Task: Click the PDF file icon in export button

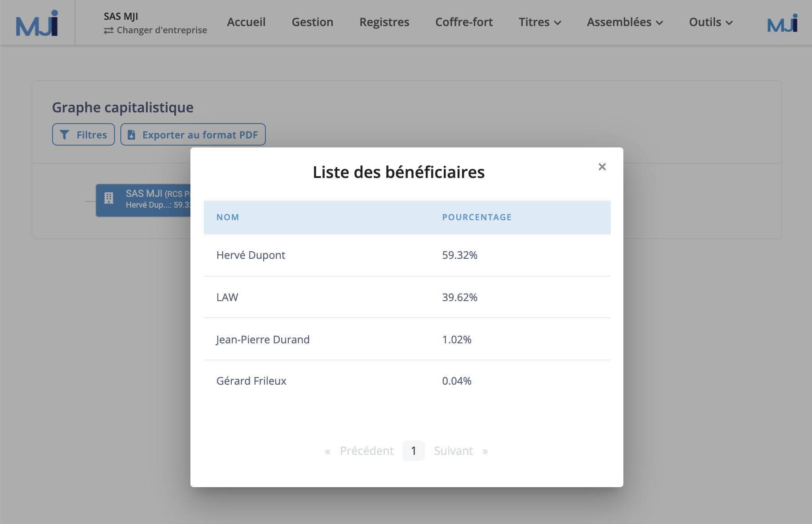Action: pyautogui.click(x=131, y=134)
